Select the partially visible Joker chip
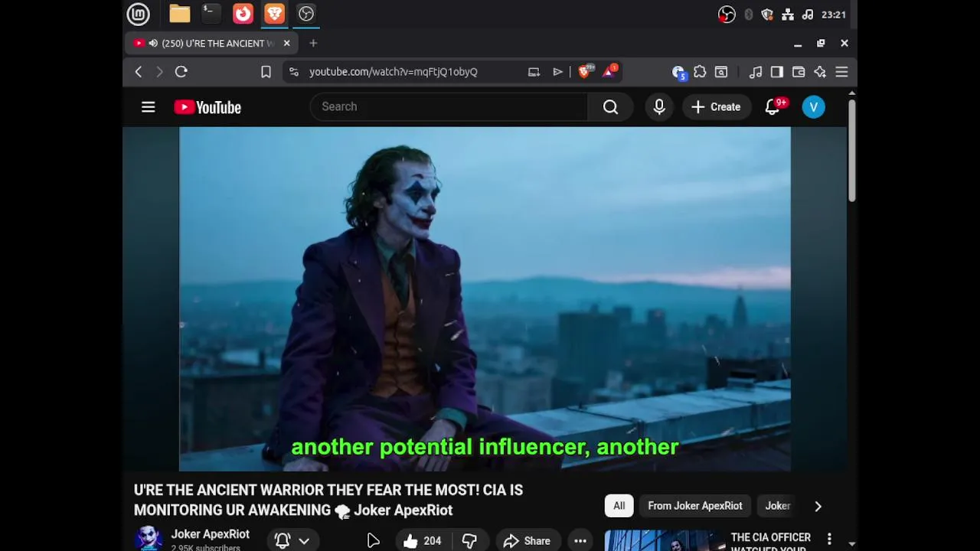980x551 pixels. click(x=778, y=506)
